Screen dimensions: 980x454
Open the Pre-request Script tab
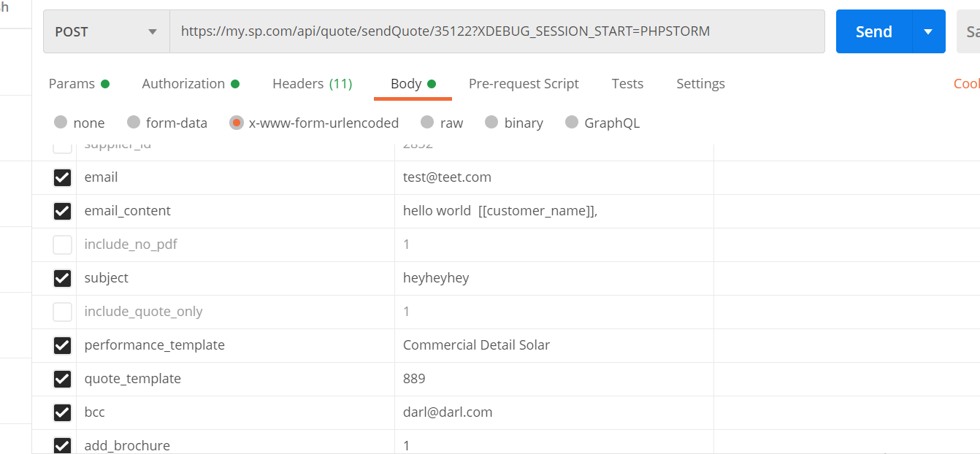(524, 84)
